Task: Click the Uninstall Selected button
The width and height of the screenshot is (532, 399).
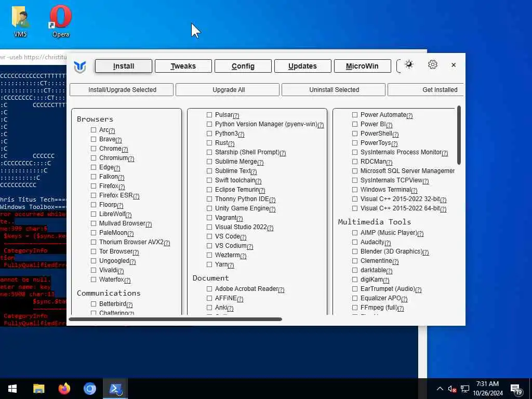Action: click(334, 90)
